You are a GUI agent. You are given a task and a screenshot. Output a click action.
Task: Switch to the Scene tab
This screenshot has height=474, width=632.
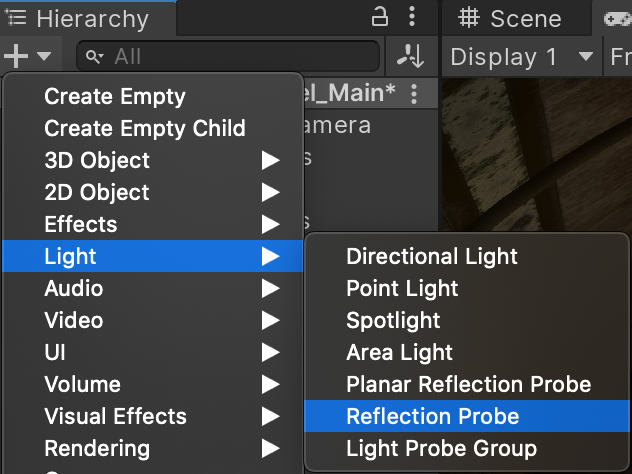pos(512,18)
